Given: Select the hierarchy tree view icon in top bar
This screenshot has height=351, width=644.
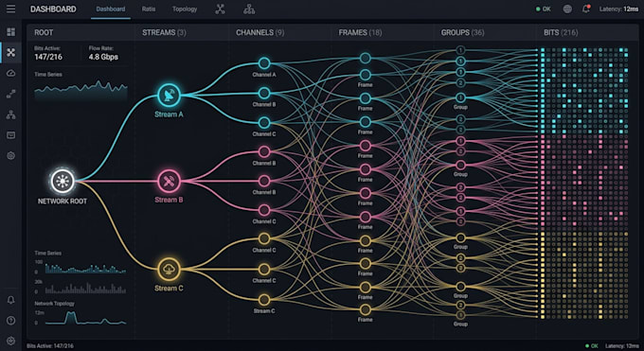Looking at the screenshot, I should coord(249,9).
